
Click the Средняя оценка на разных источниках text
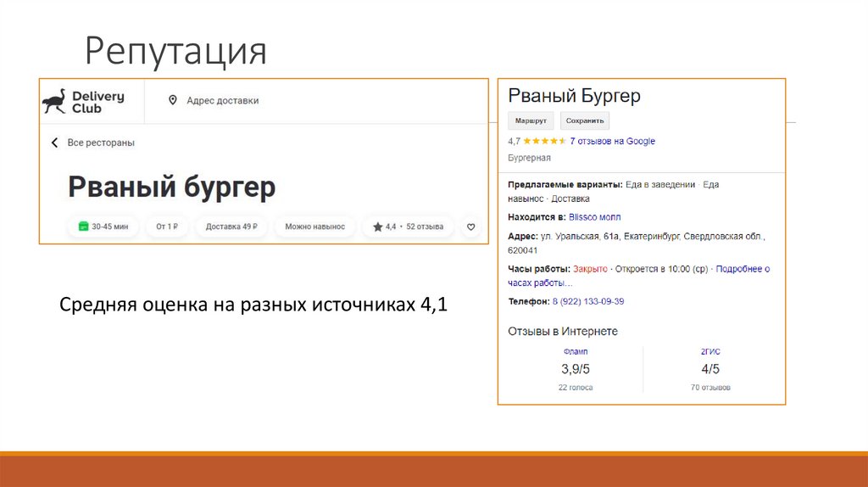253,305
